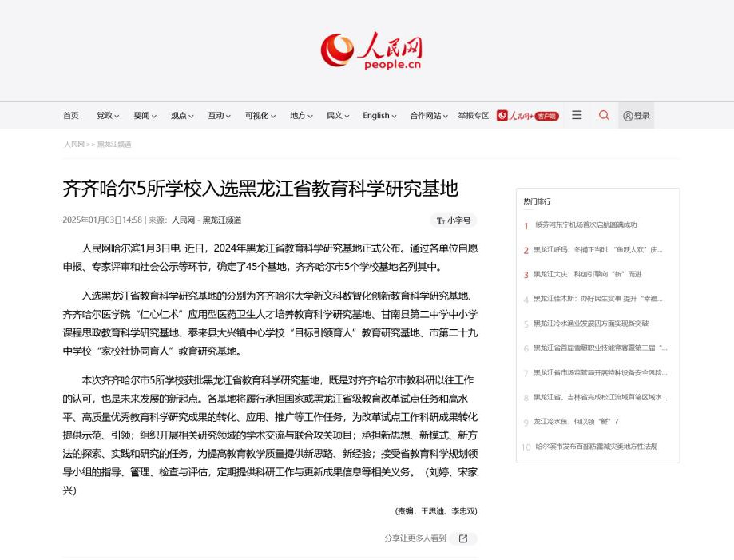Image resolution: width=734 pixels, height=560 pixels.
Task: Open the search magnifier icon
Action: point(604,115)
